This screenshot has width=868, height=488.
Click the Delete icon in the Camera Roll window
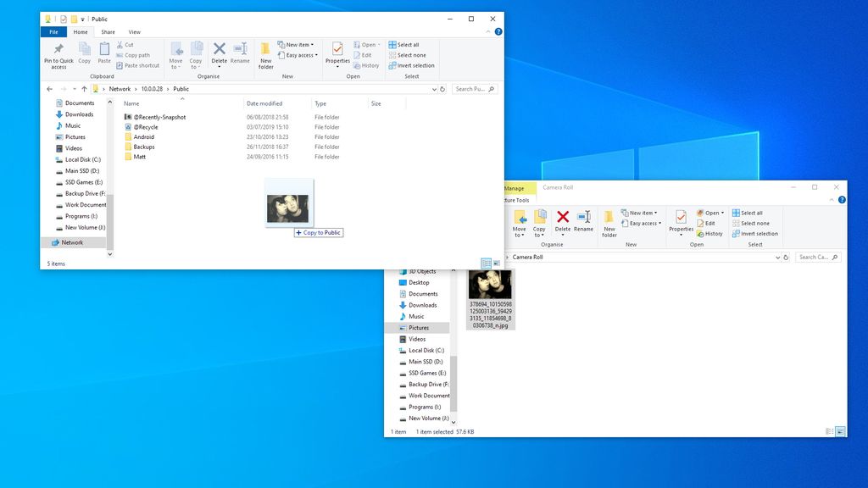tap(562, 219)
